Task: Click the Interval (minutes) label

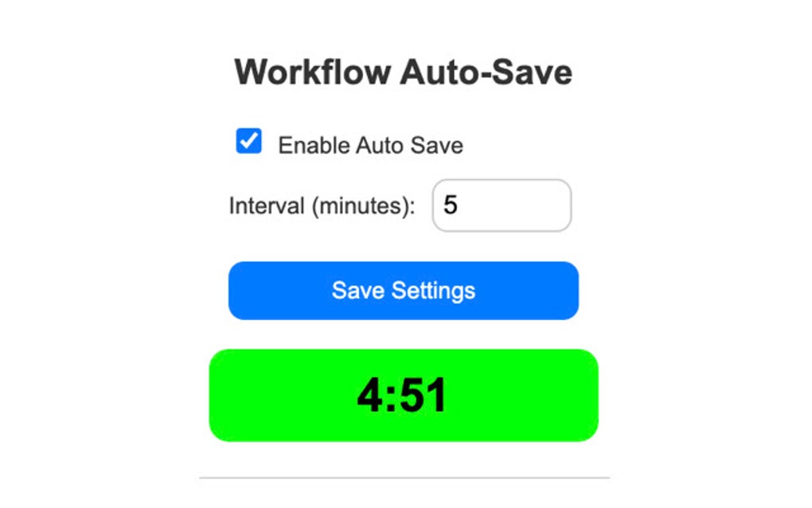Action: point(322,205)
